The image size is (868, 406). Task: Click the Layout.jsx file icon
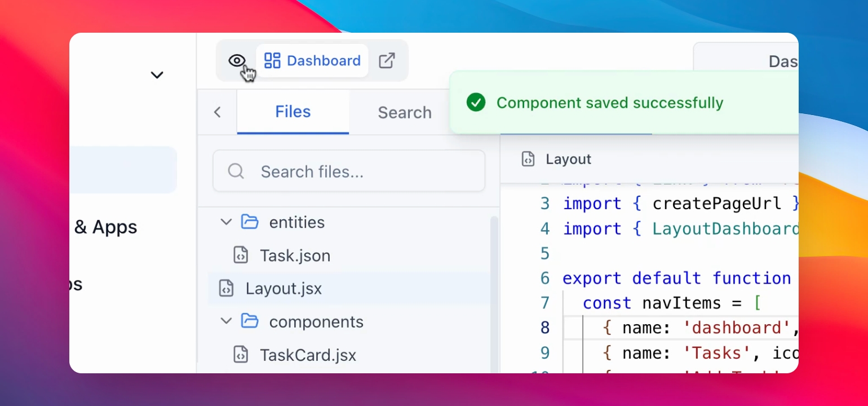point(226,289)
